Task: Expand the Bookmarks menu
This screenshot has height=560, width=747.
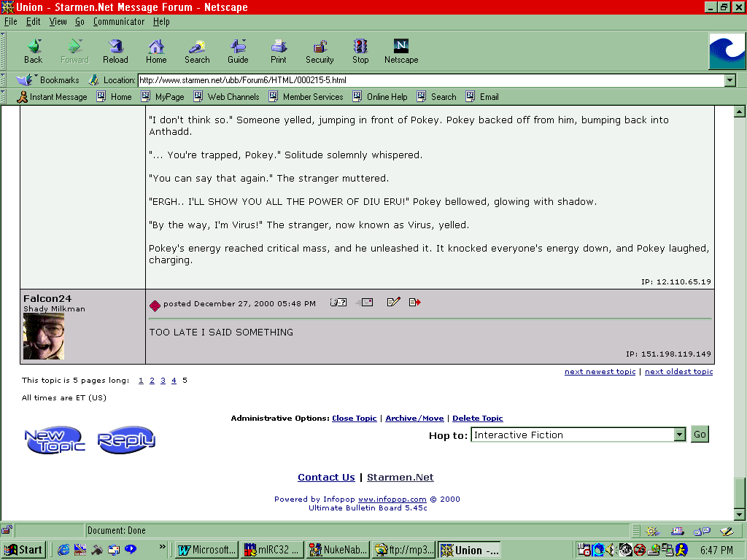Action: pyautogui.click(x=50, y=80)
